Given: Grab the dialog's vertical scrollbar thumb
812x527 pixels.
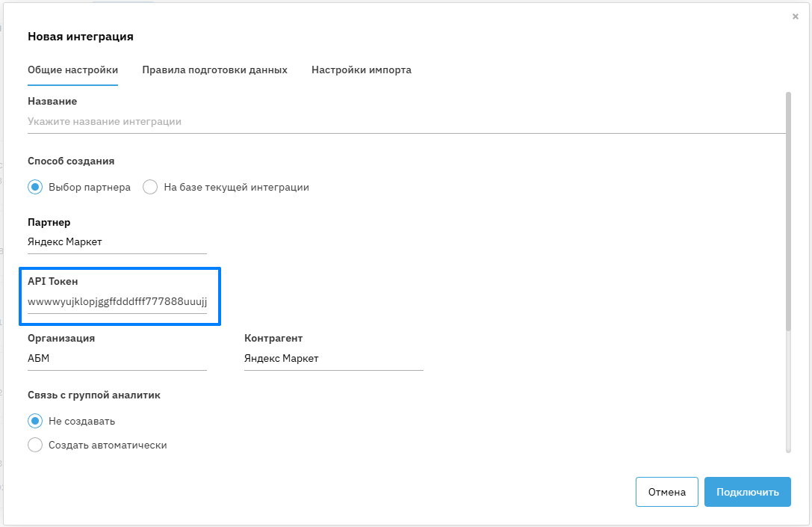Looking at the screenshot, I should tap(788, 211).
